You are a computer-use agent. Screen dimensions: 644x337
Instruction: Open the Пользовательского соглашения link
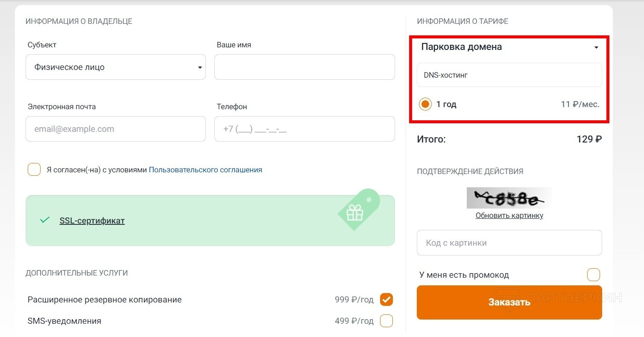point(205,170)
